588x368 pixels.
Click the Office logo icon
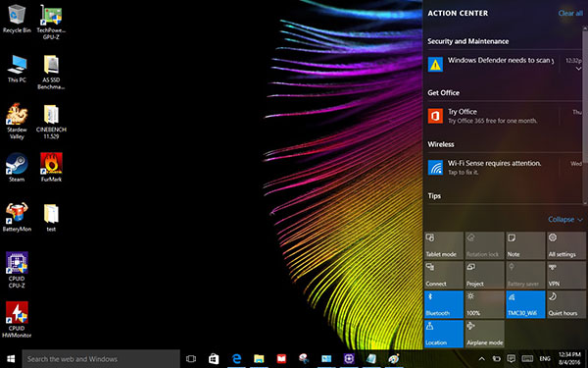(x=435, y=116)
